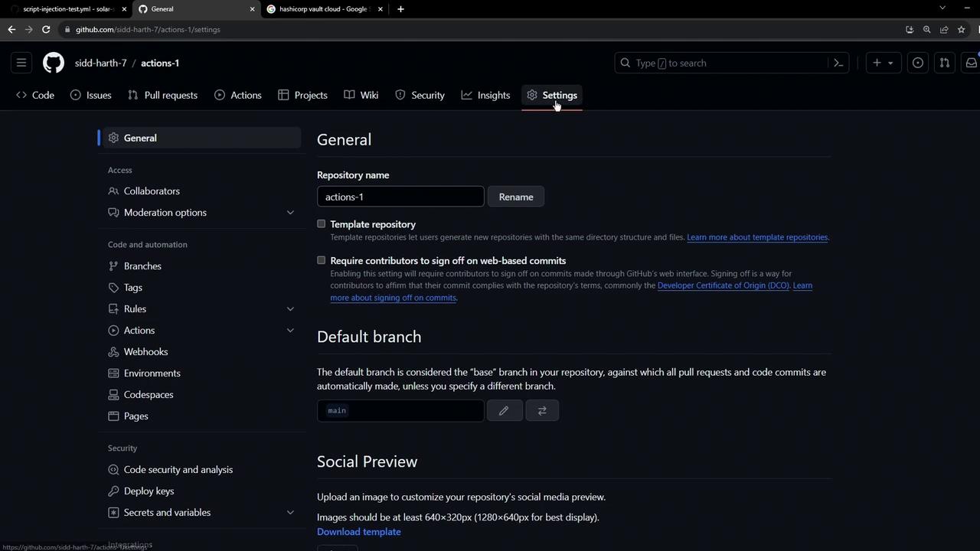Expand the sidebar Actions settings chevron
Viewport: 980px width, 551px height.
click(x=290, y=330)
